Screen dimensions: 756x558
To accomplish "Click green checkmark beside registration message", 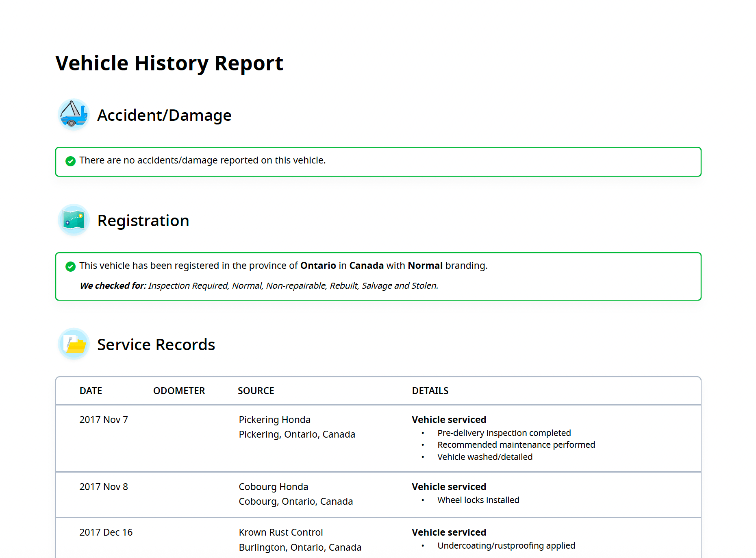I will [70, 266].
